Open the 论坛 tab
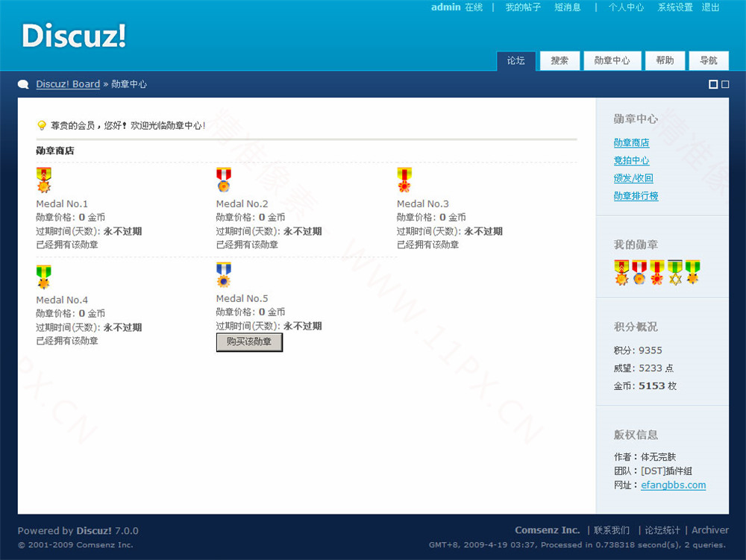746x560 pixels. [515, 60]
